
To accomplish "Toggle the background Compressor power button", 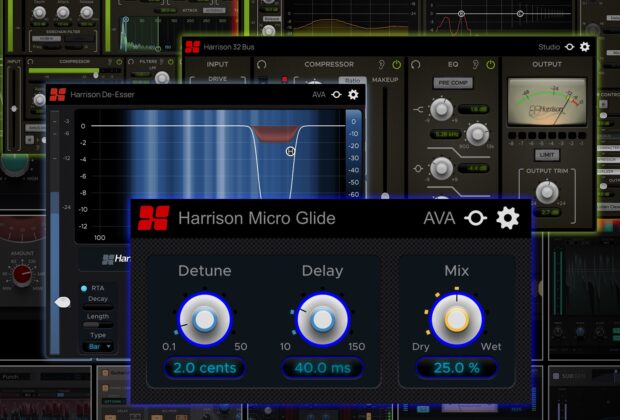I will (119, 62).
